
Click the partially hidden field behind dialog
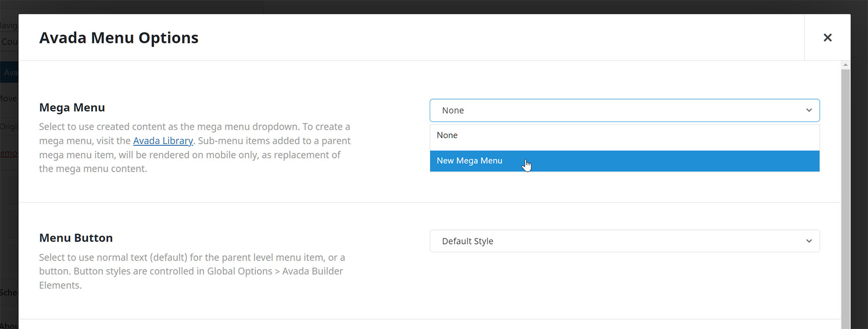[9, 41]
